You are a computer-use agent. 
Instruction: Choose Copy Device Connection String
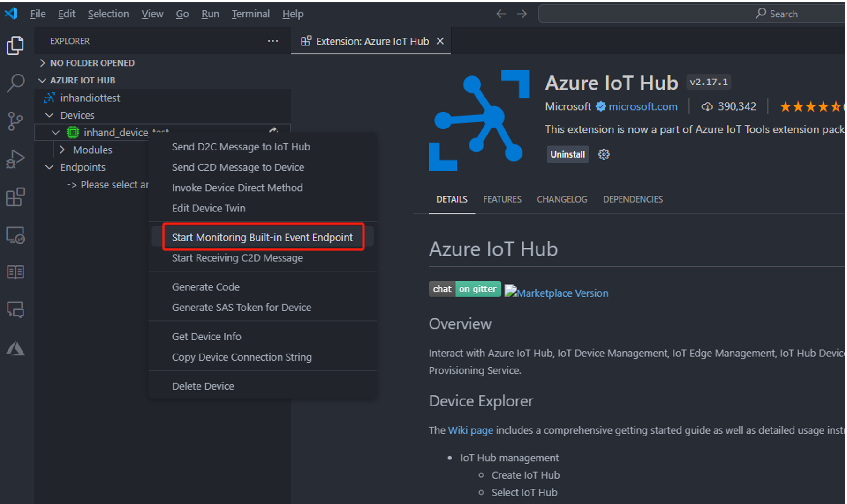(242, 357)
